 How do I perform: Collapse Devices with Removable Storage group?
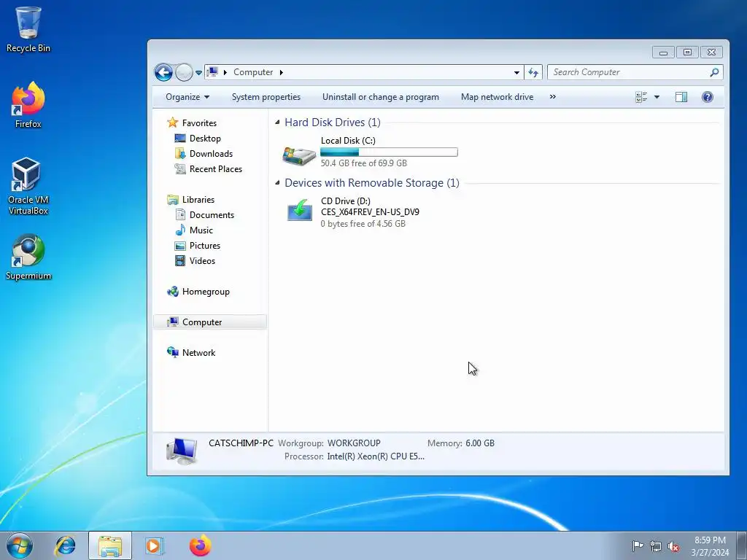(x=277, y=183)
